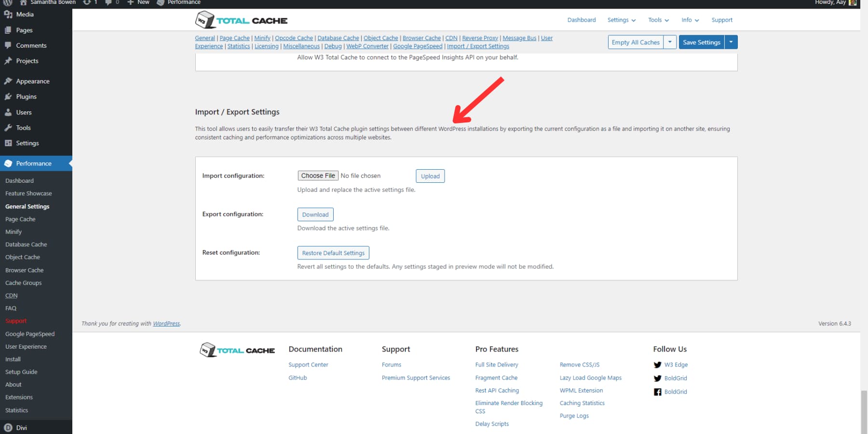Click Choose File to select import configuration
Image resolution: width=868 pixels, height=434 pixels.
click(318, 176)
